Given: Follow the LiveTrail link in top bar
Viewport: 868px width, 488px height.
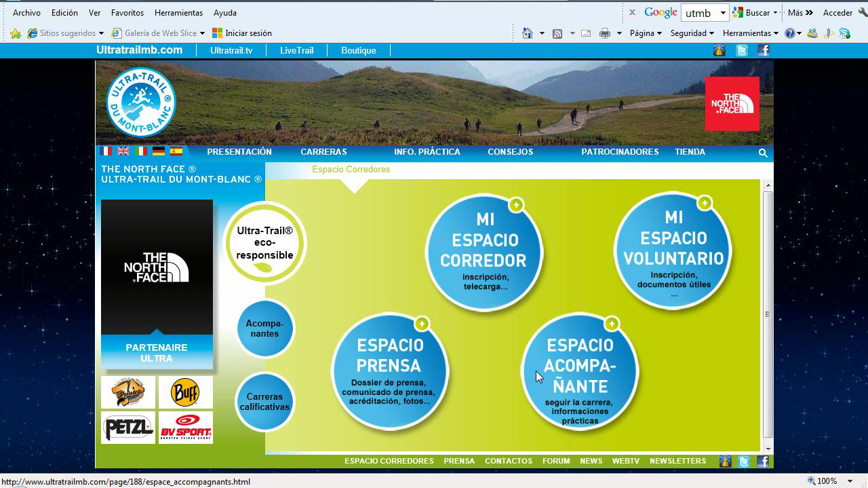Looking at the screenshot, I should [x=296, y=50].
